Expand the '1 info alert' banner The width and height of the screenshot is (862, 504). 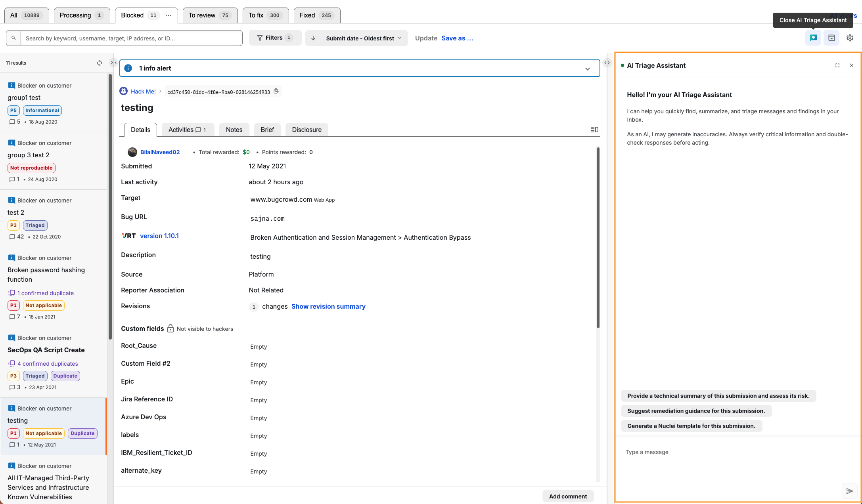point(587,68)
